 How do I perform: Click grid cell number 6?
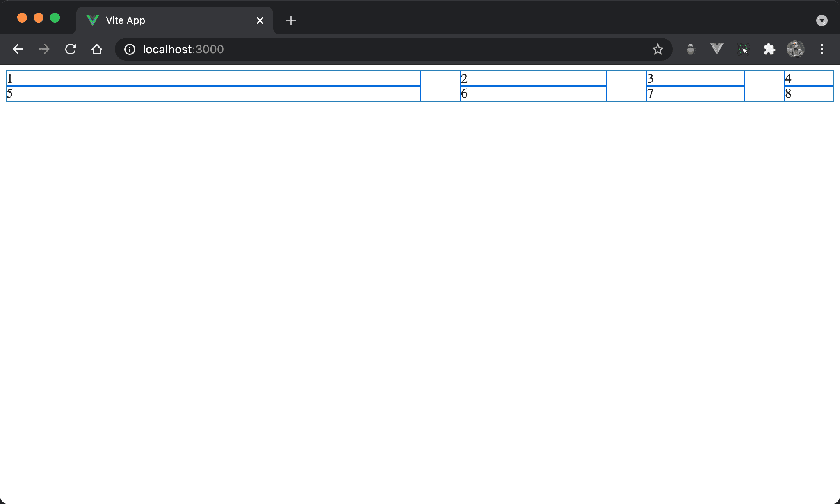[533, 94]
